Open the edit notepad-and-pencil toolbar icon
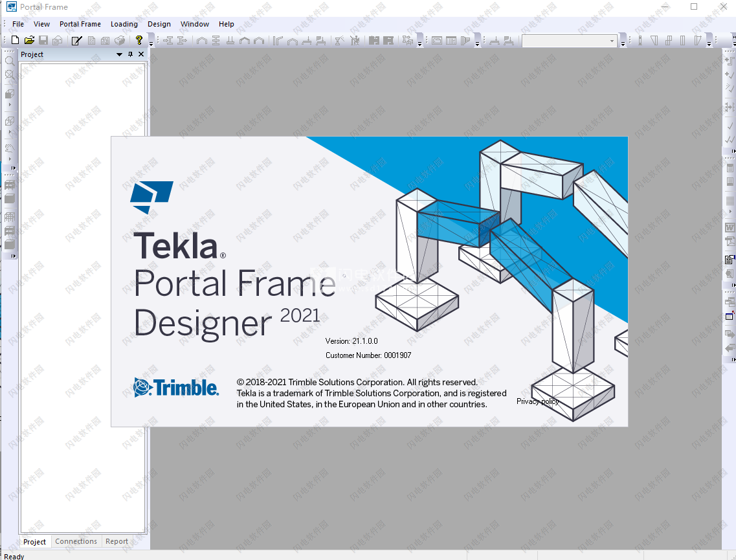The height and width of the screenshot is (560, 736). 76,40
